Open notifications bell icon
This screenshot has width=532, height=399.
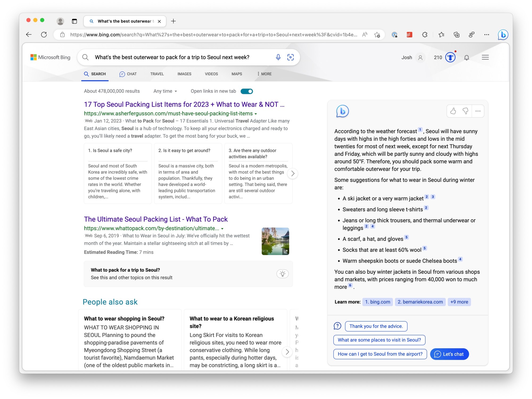coord(467,57)
